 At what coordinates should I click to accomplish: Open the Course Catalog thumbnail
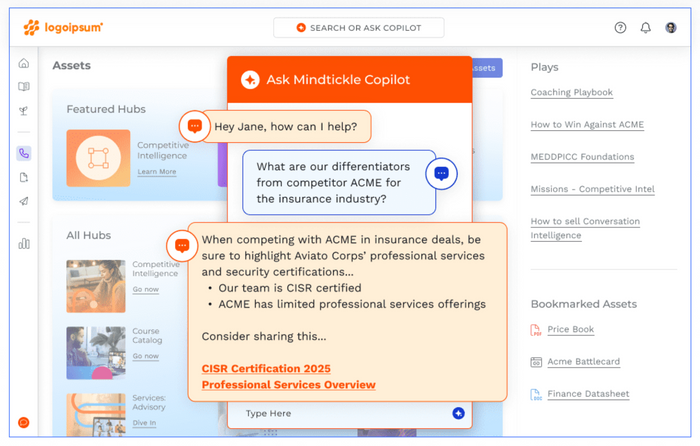coord(96,353)
